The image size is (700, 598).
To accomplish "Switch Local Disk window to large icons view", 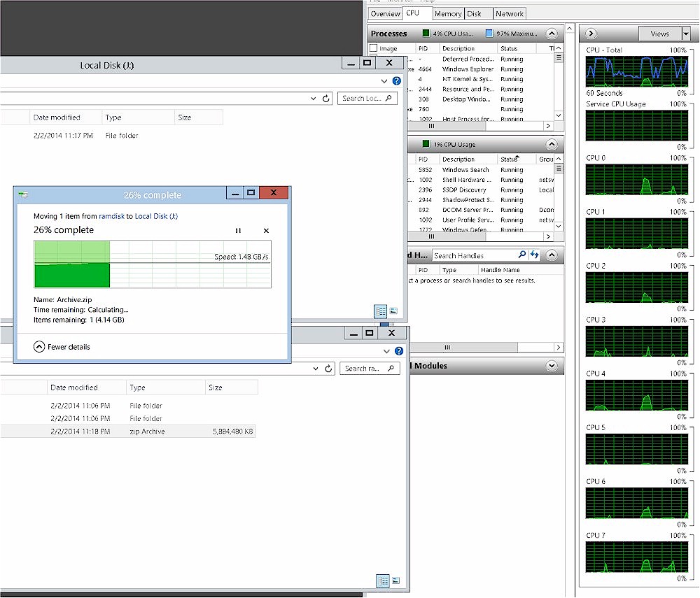I will (393, 311).
